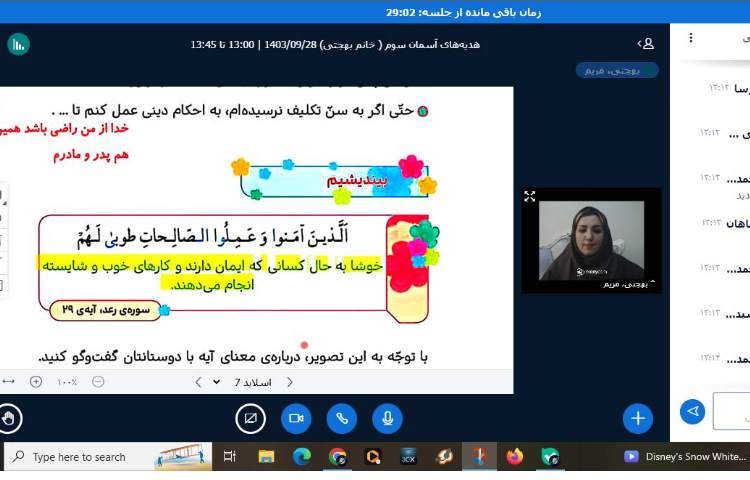
Task: Open the teal connection status icon
Action: click(x=19, y=44)
